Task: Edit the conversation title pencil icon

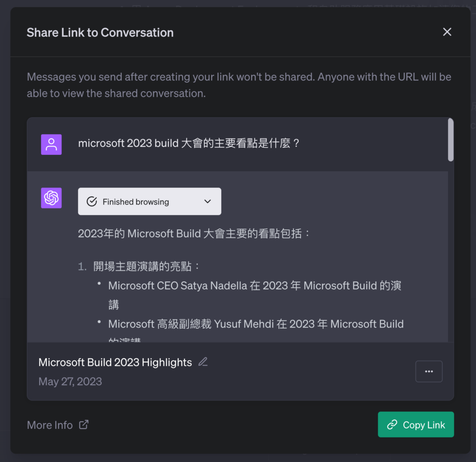Action: 203,362
